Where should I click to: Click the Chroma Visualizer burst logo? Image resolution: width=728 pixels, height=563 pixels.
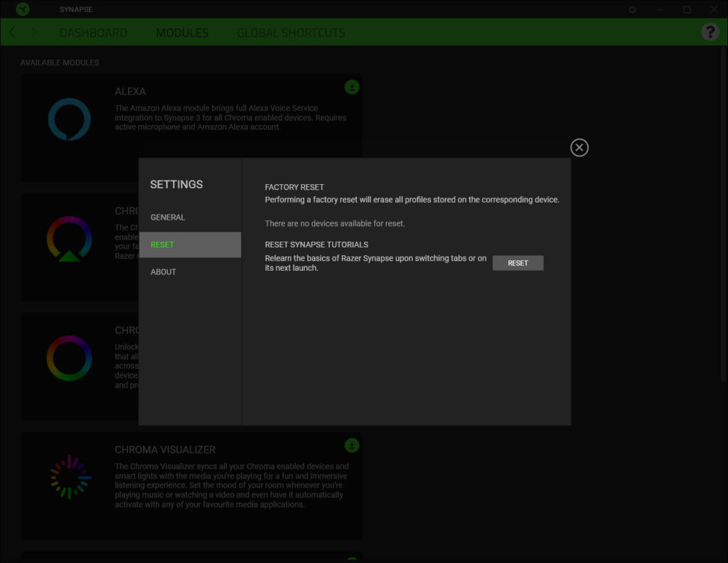[70, 477]
